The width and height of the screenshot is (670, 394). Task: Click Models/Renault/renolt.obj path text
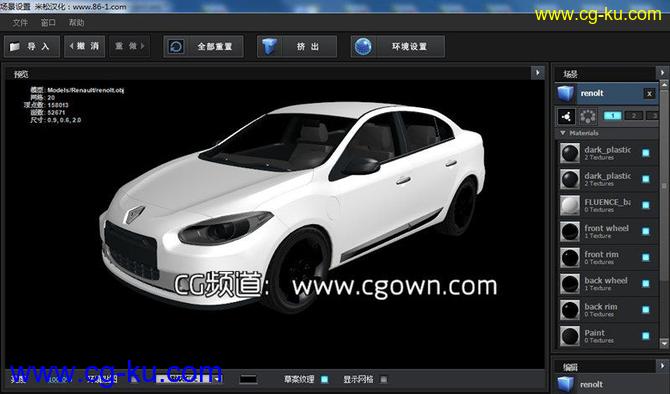pos(85,90)
